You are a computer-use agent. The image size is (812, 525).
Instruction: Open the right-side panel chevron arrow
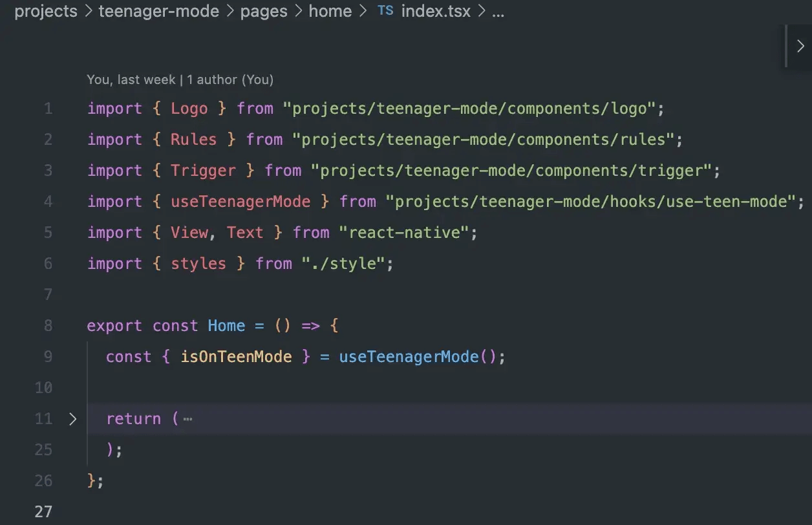[x=800, y=47]
